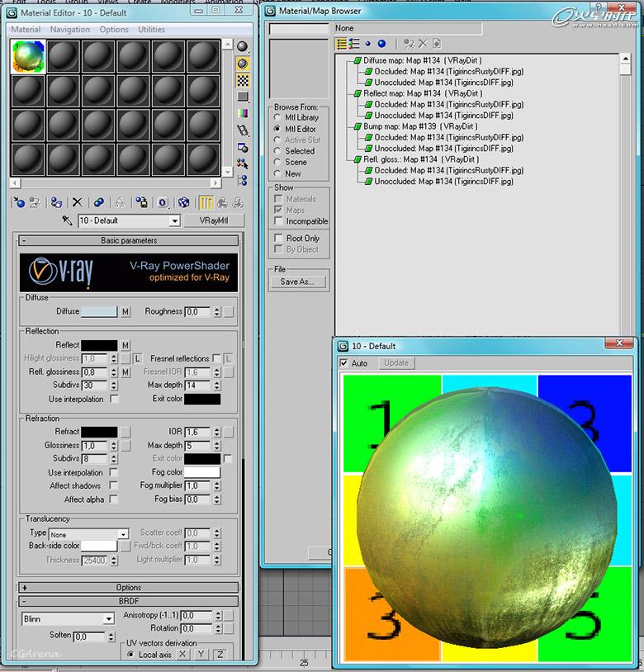Select the first material sample slot
Viewport: 644px width, 672px height.
pos(28,56)
